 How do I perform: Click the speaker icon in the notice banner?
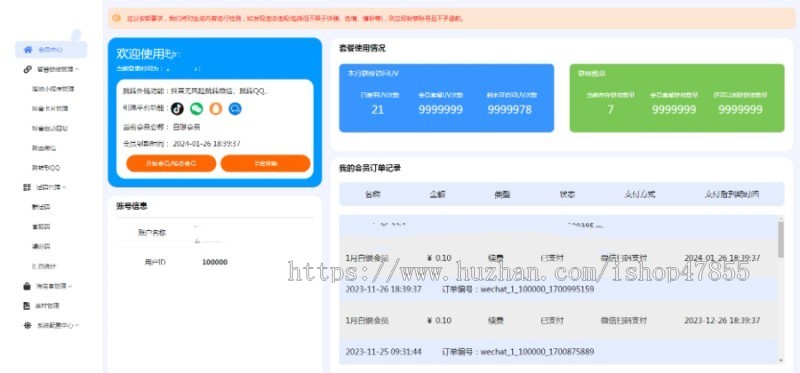[116, 18]
